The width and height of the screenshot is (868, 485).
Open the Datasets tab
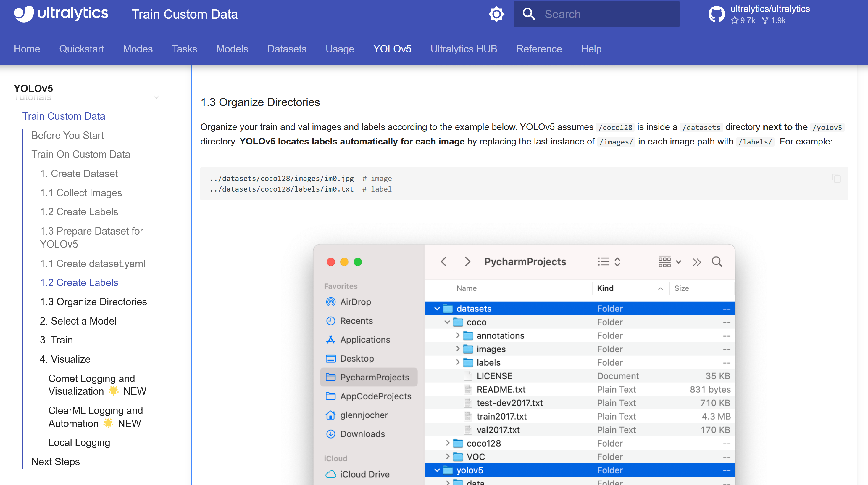coord(287,49)
